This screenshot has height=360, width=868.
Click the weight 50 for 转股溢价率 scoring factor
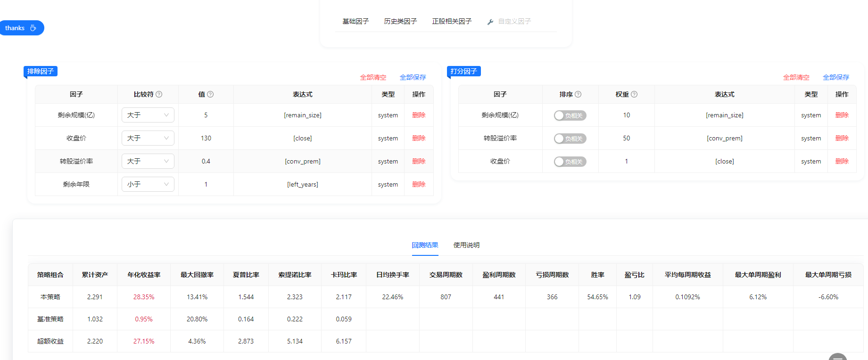[627, 138]
